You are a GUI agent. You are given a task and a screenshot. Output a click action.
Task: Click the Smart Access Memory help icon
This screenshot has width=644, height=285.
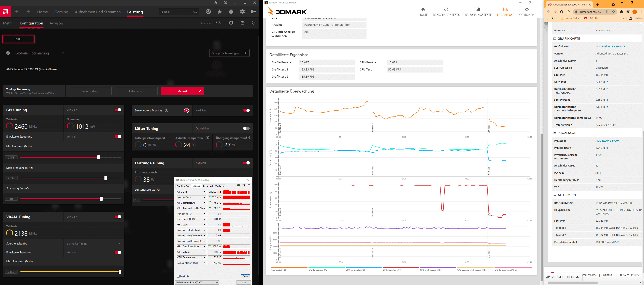point(167,110)
